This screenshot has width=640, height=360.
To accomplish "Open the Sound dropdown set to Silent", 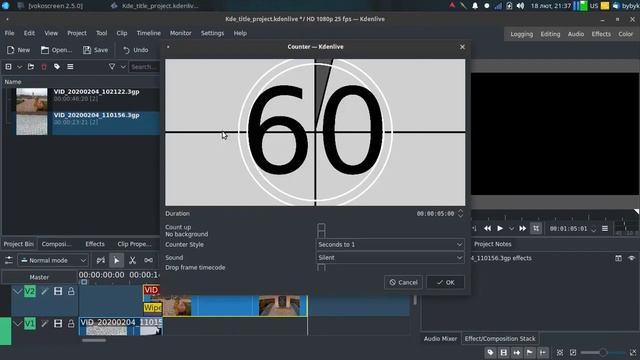I will pos(390,258).
